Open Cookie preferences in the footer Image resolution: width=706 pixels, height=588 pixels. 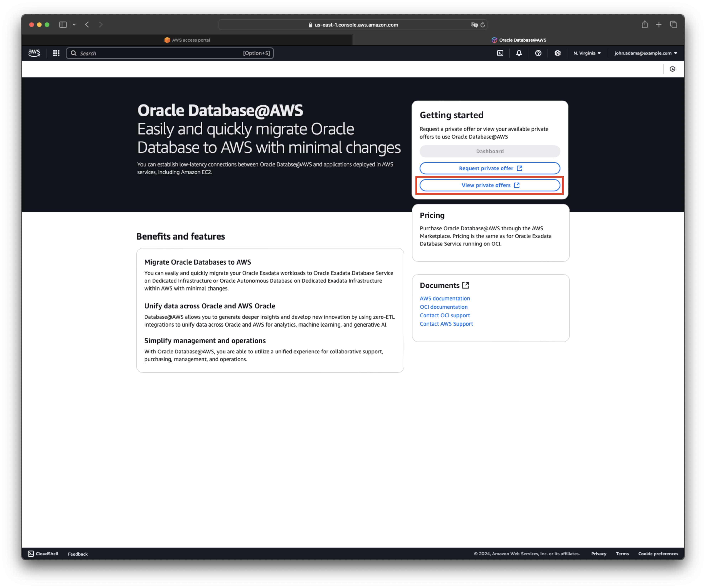pos(658,554)
